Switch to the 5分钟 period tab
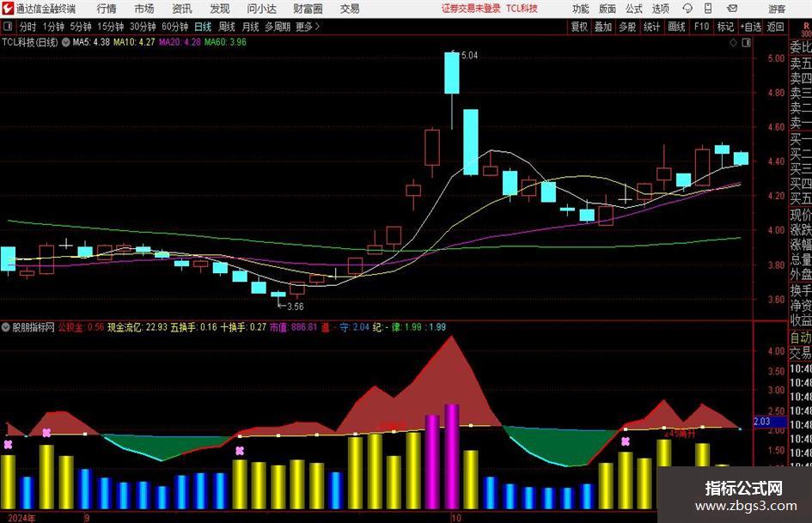812x523 pixels. pos(81,27)
